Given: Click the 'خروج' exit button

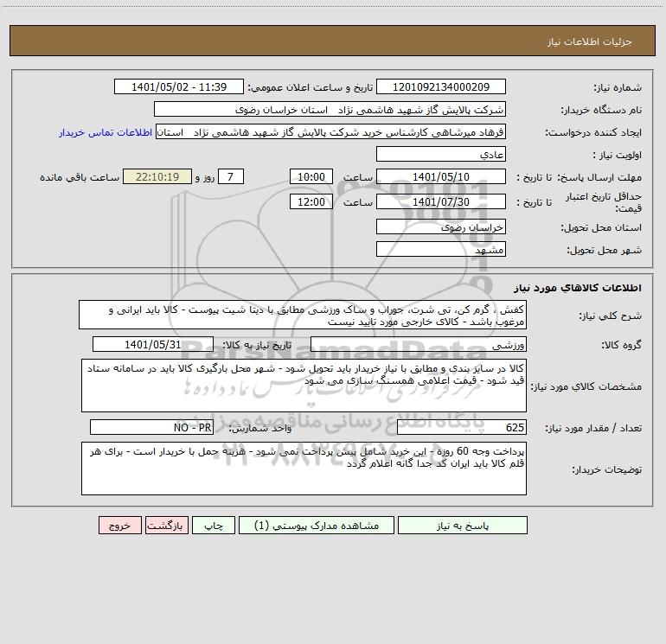Looking at the screenshot, I should point(119,525).
